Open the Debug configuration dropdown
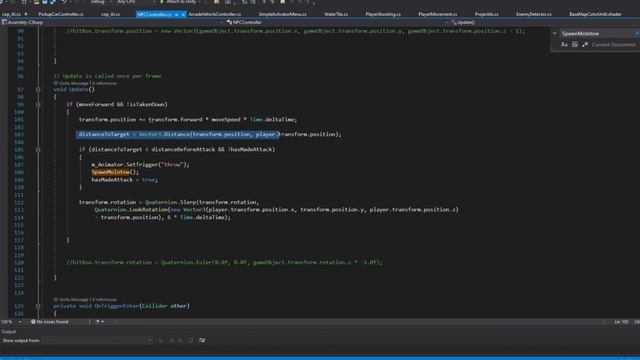640x360 pixels. click(100, 2)
